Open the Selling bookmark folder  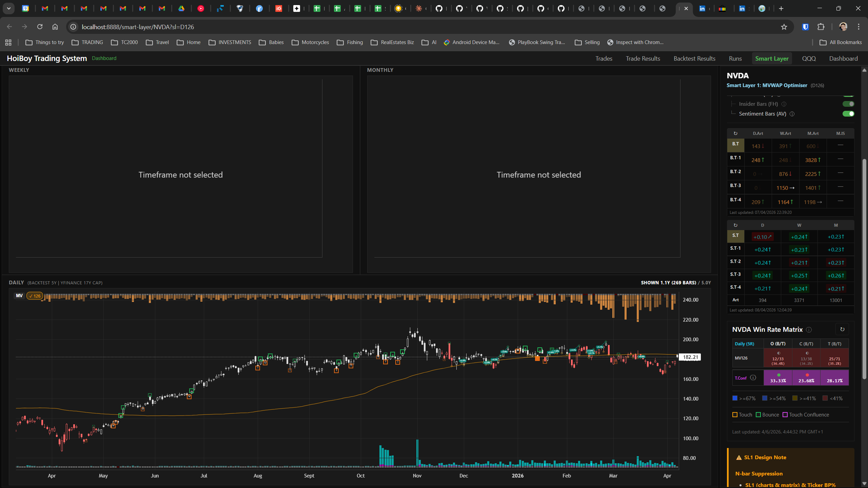[x=587, y=42]
